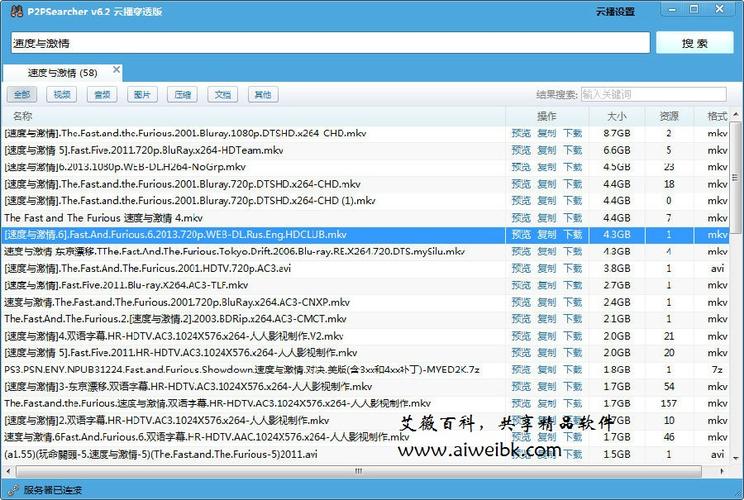Close the 速度与激情 (58) results tab
The height and width of the screenshot is (500, 744).
pyautogui.click(x=117, y=69)
